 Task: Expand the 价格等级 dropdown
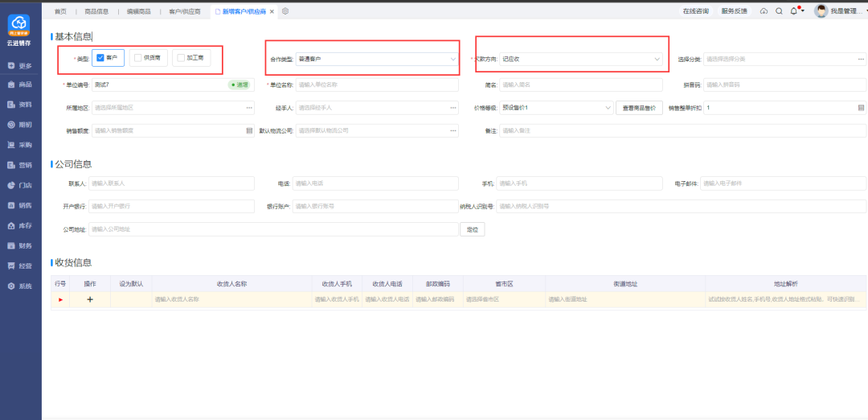tap(556, 107)
